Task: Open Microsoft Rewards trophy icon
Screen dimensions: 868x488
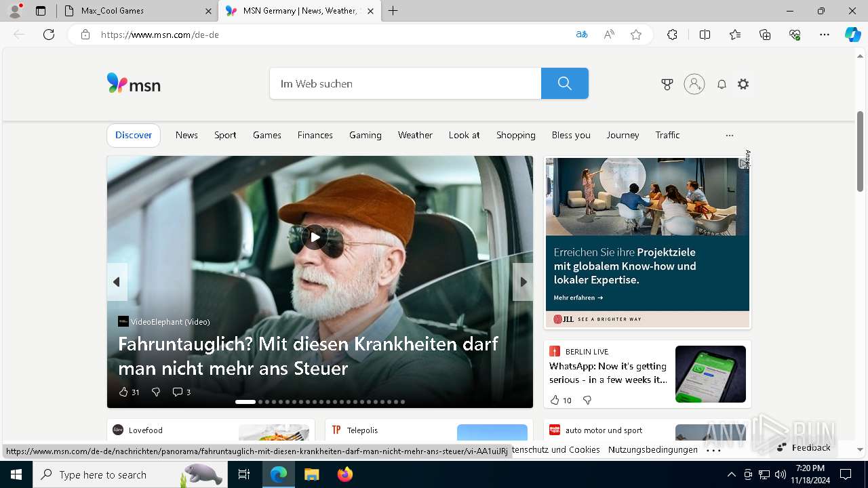Action: [x=667, y=84]
